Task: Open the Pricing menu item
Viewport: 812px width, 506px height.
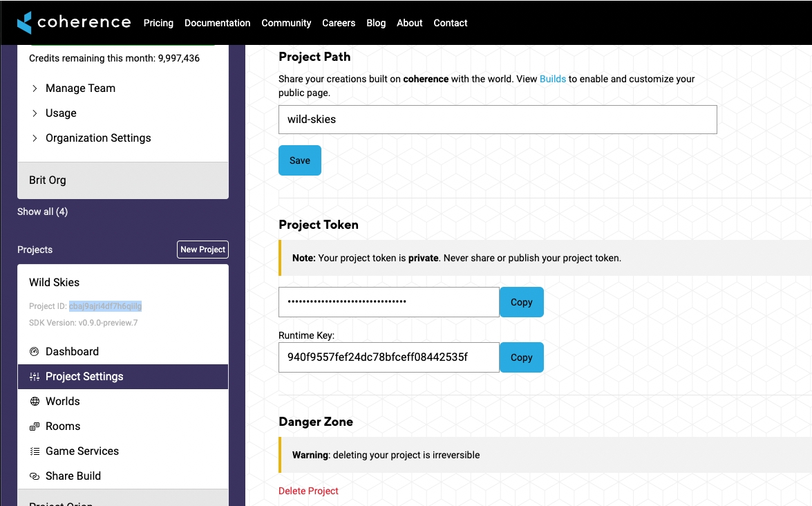Action: 158,23
